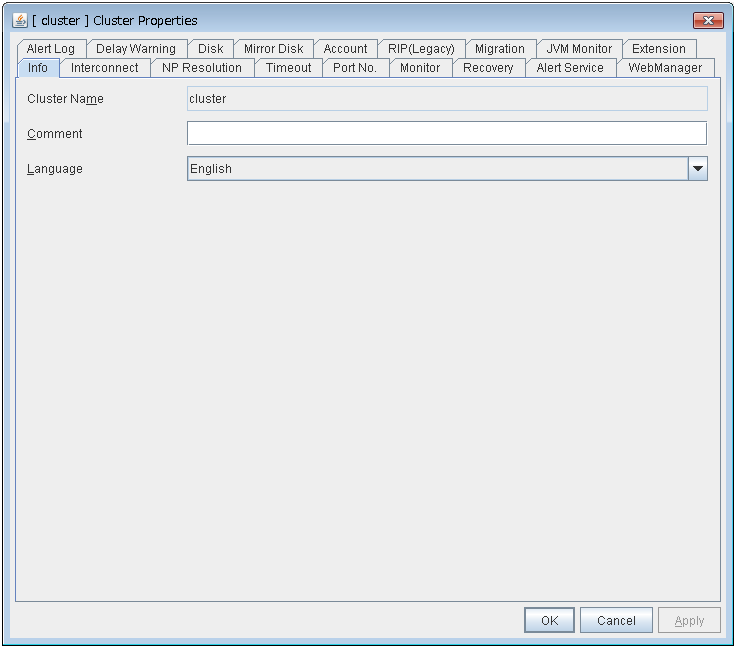
Task: Go to the Account tab
Action: [x=345, y=49]
